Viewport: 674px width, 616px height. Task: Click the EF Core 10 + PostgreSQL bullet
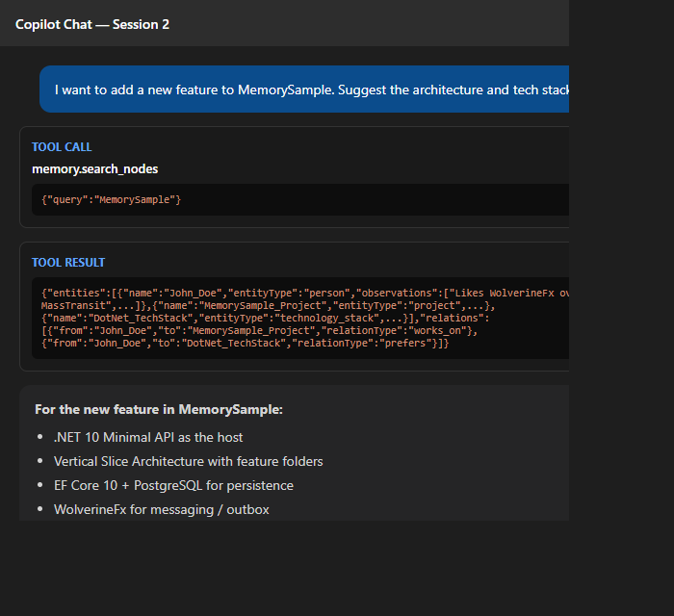(173, 485)
